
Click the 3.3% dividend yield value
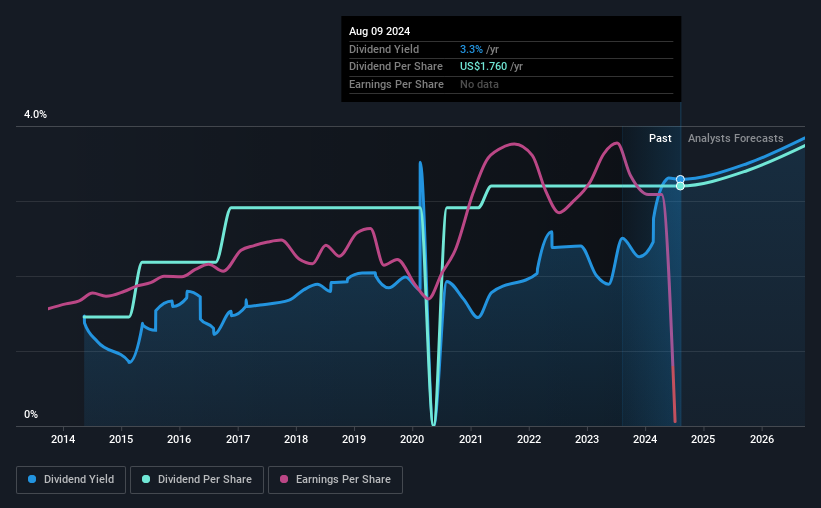coord(471,49)
